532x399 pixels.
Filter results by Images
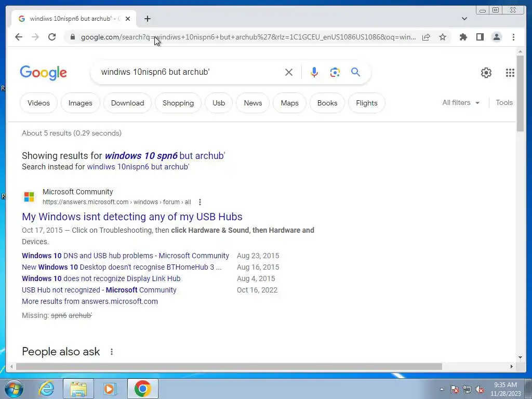point(81,103)
